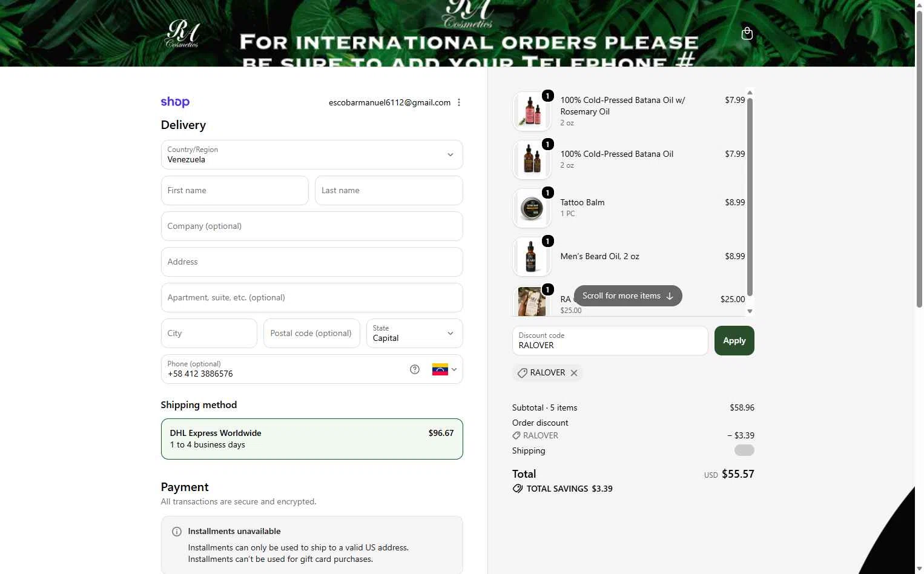
Task: Open the Venezuela flag phone country selector
Action: coord(444,369)
